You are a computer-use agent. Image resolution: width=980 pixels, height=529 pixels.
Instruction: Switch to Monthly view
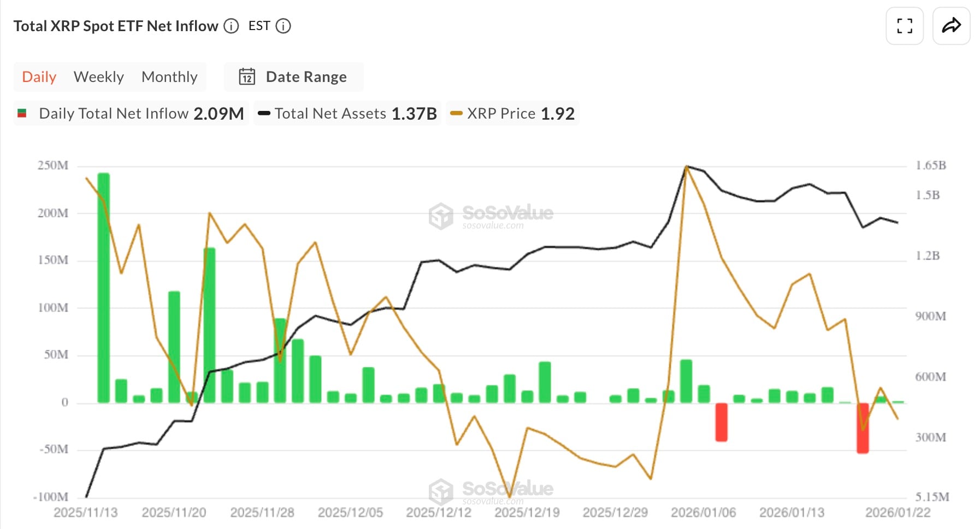169,77
